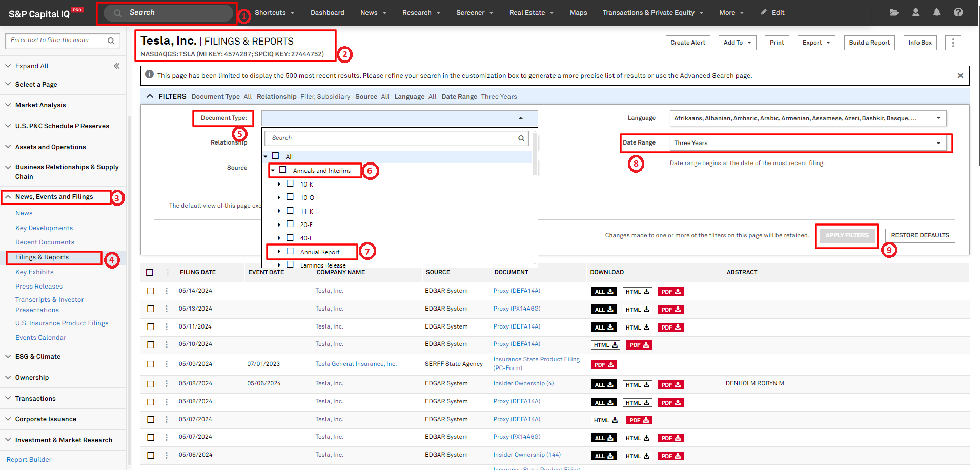Viewport: 980px width, 470px height.
Task: Check the 20-F checkbox
Action: pos(290,224)
